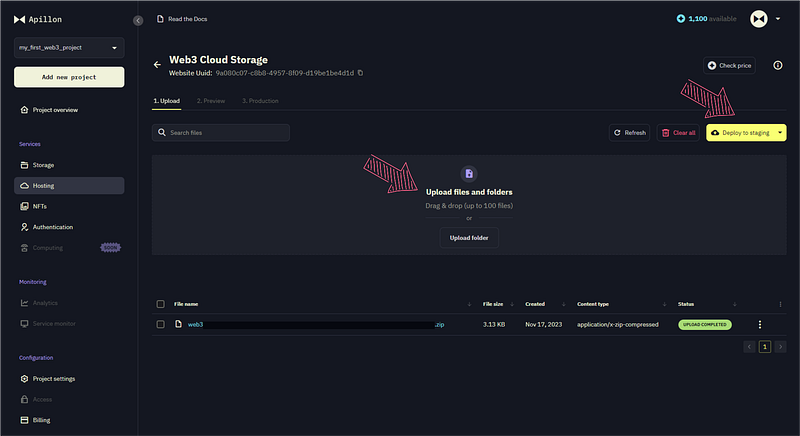Open the NFTs service
This screenshot has height=436, width=800.
click(x=69, y=206)
